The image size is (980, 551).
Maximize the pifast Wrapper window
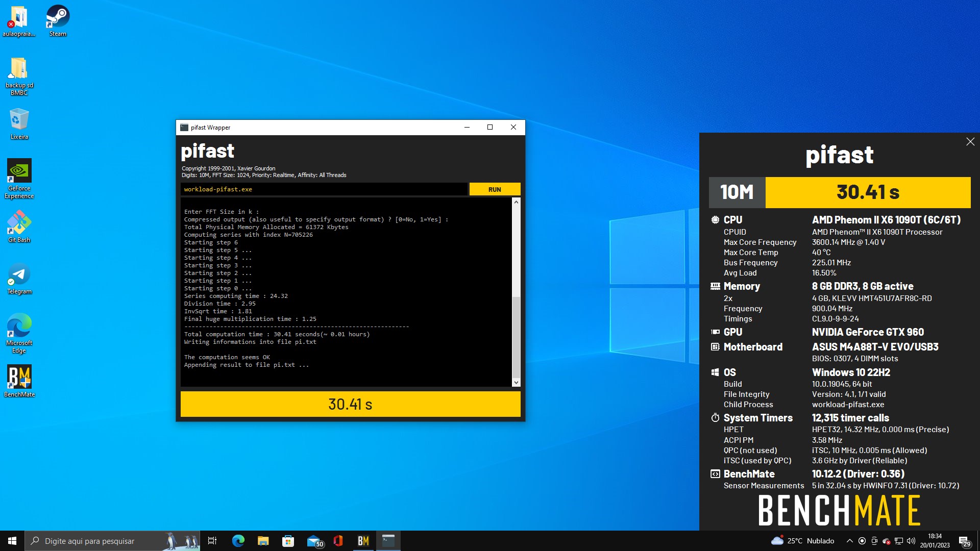pos(490,128)
